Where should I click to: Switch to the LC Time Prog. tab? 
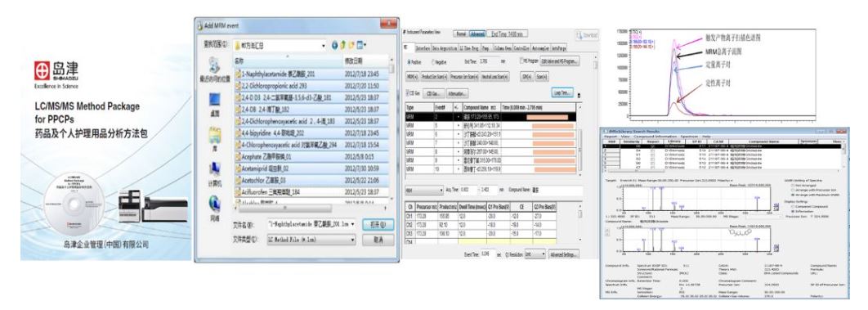tap(470, 49)
